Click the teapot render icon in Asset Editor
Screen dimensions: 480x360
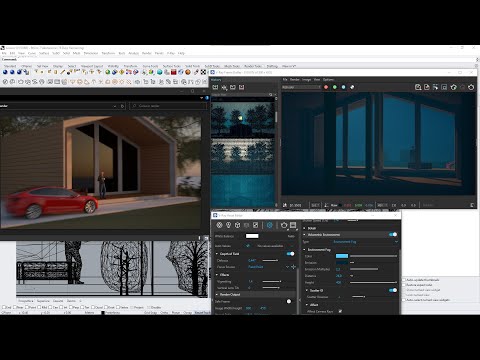(284, 225)
